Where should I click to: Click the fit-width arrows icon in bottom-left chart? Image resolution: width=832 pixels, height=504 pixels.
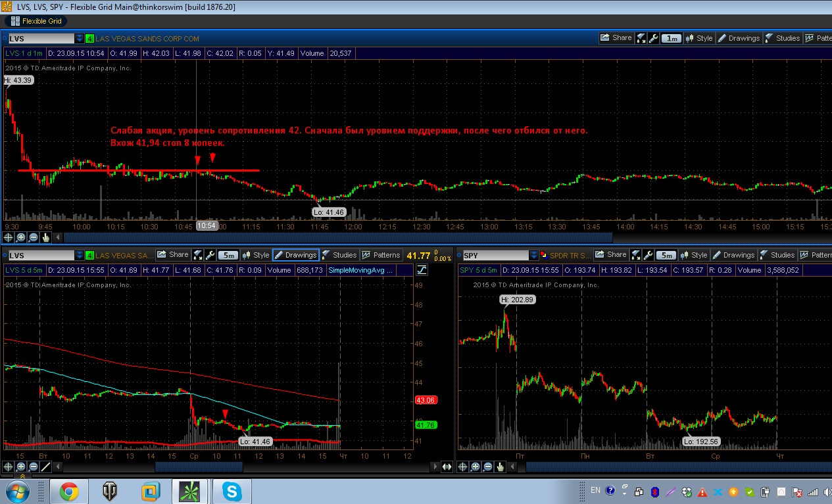pos(447,467)
